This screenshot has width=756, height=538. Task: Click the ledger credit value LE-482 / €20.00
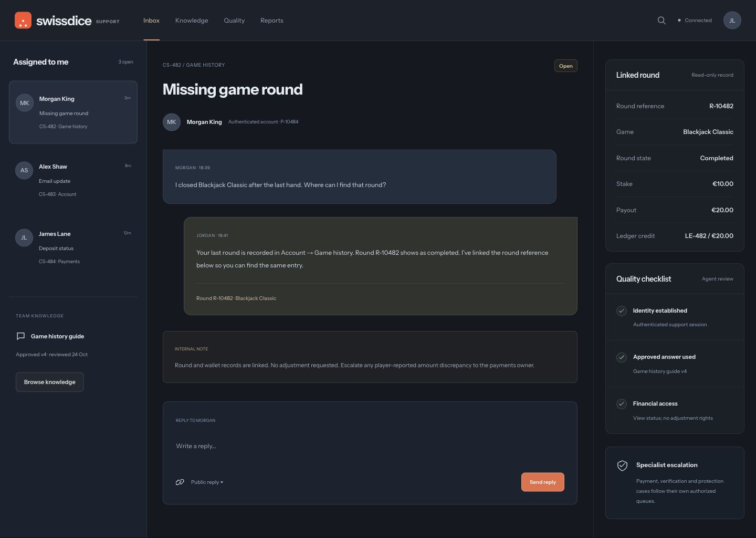click(709, 236)
